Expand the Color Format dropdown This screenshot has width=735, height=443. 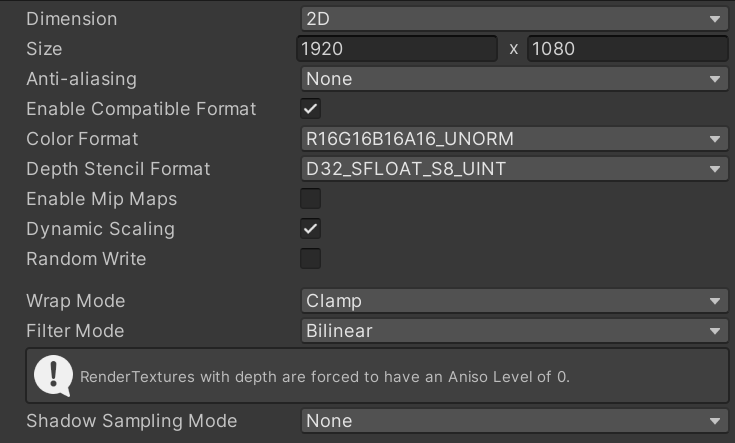[513, 138]
